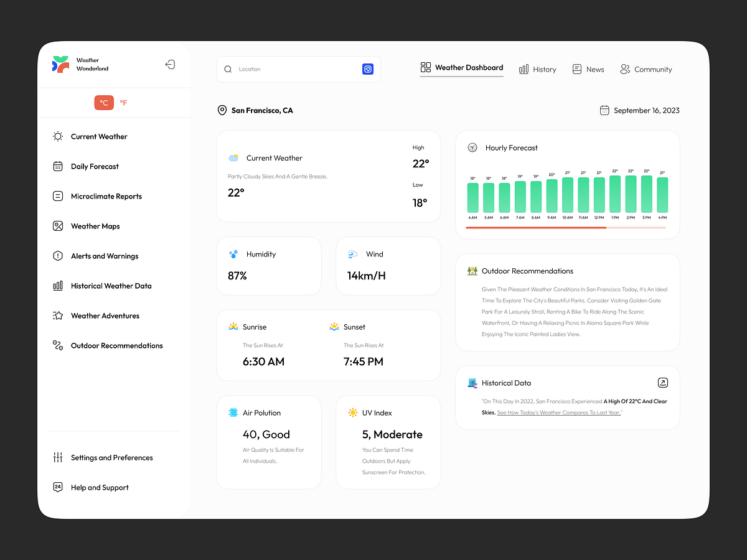
Task: Enable Celsius as the temperature unit
Action: 104,103
